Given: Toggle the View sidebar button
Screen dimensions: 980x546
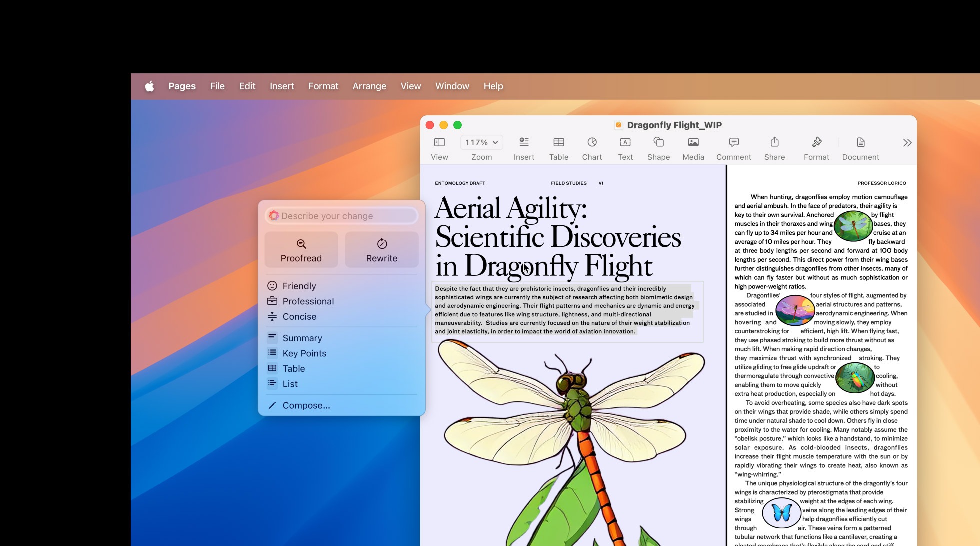Looking at the screenshot, I should (x=439, y=143).
